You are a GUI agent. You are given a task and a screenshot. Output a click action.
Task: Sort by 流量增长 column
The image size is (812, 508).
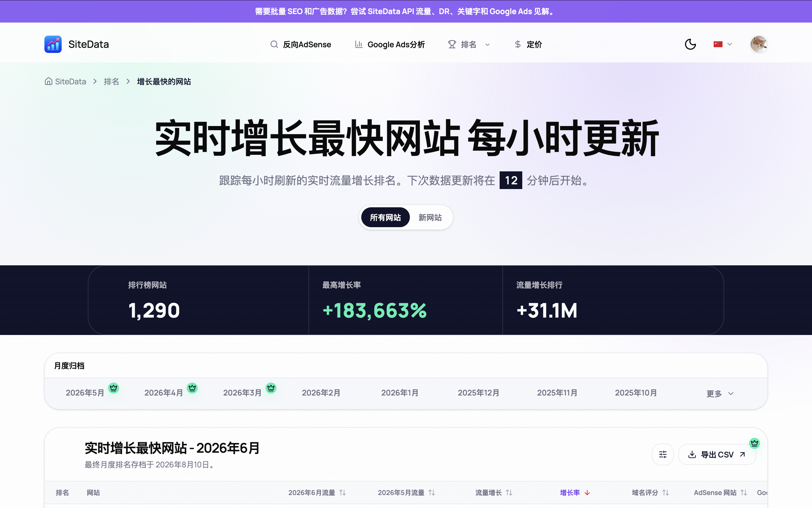pos(494,493)
